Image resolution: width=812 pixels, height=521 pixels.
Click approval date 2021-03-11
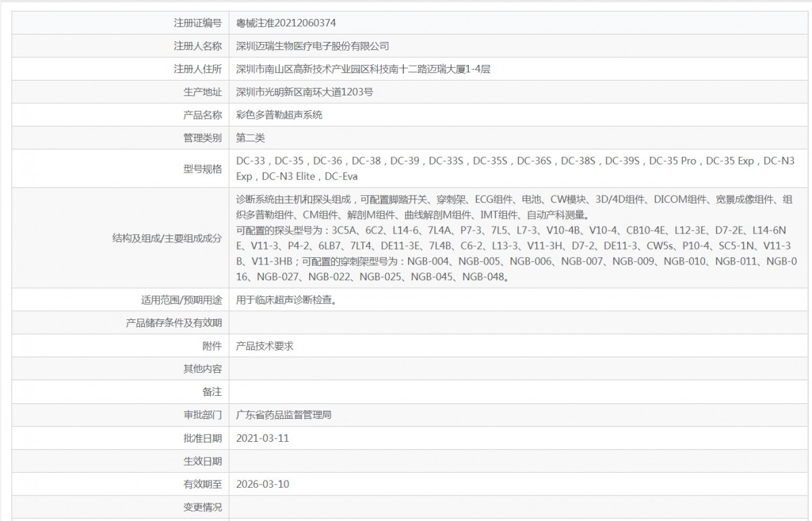coord(263,438)
